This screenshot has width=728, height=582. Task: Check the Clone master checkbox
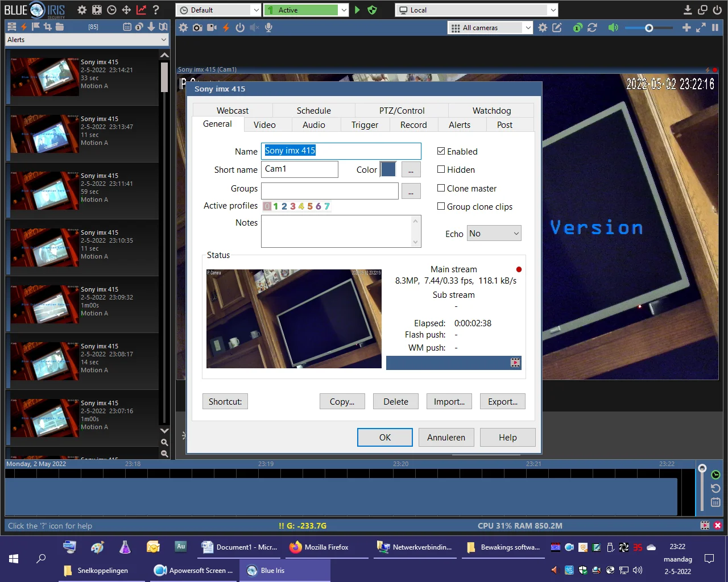click(x=441, y=188)
